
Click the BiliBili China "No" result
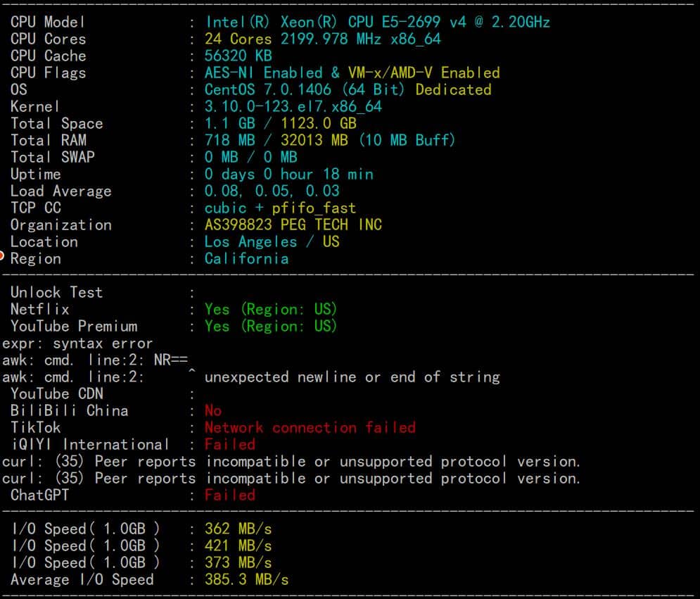(213, 410)
